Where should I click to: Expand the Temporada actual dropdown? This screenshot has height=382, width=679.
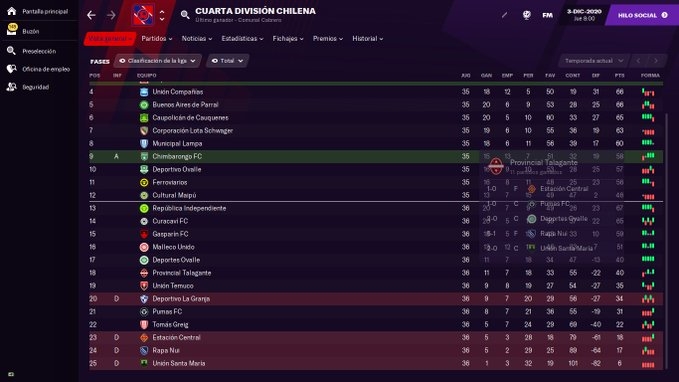pos(594,61)
